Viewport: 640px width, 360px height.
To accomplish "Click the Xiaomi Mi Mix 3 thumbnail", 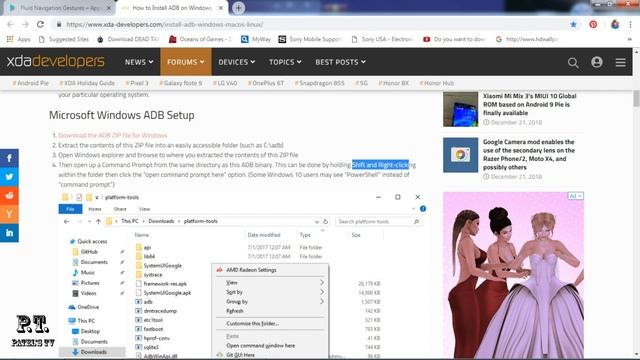I will 460,109.
